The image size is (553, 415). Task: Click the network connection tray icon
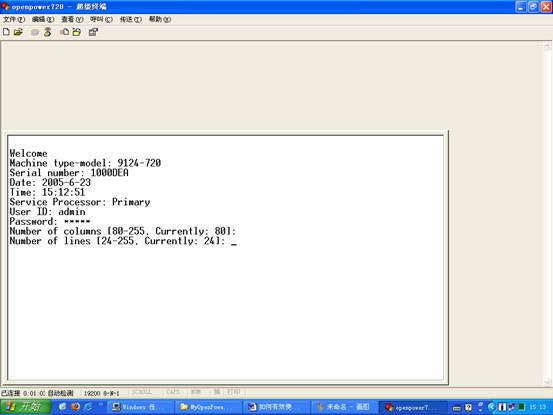tap(511, 407)
